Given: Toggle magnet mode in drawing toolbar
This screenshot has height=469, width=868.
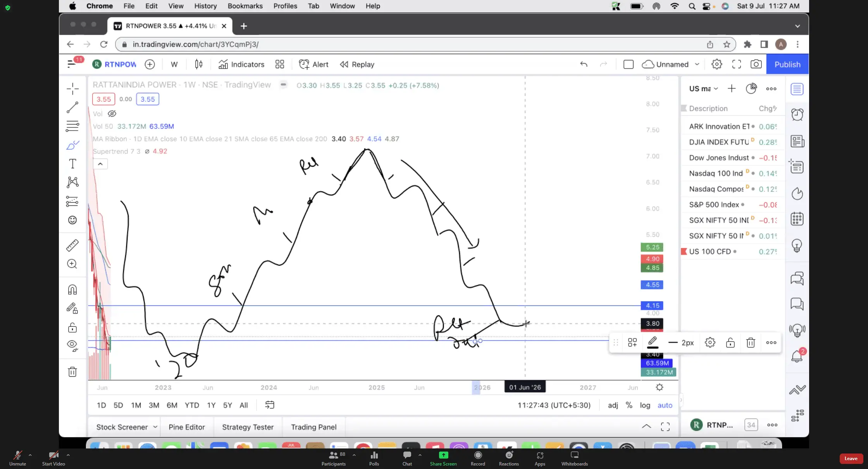Looking at the screenshot, I should pyautogui.click(x=72, y=290).
